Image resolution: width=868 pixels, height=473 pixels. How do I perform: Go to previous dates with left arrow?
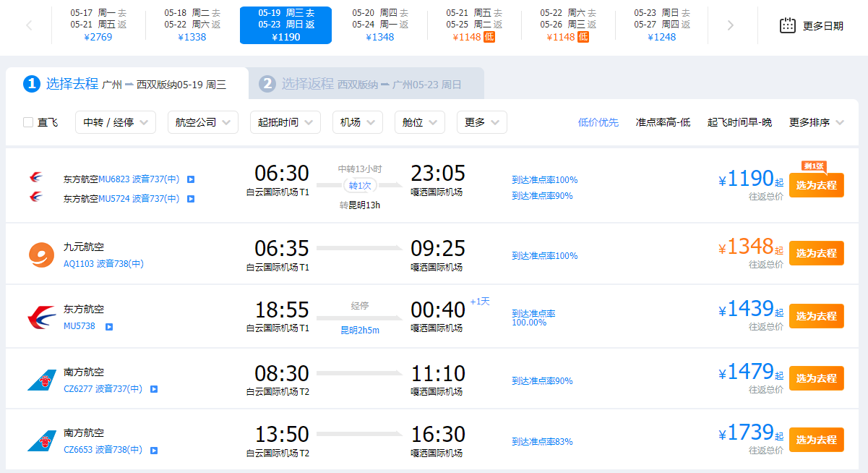tap(29, 25)
